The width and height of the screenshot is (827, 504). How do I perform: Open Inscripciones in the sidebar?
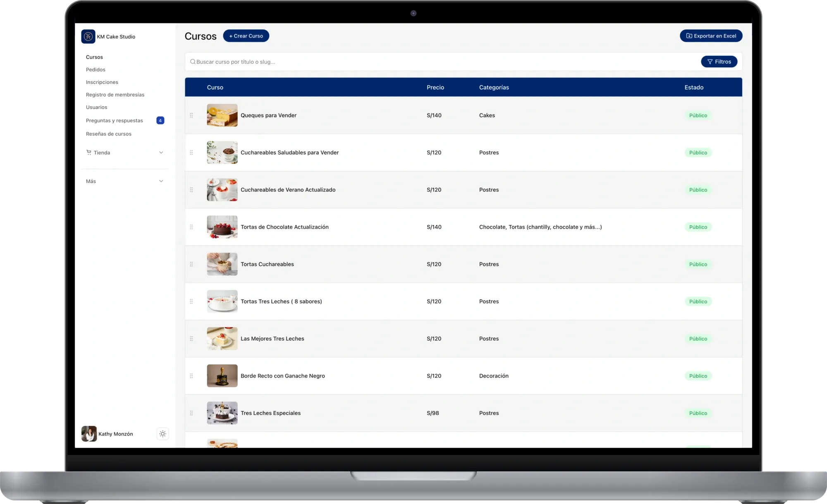click(x=102, y=82)
